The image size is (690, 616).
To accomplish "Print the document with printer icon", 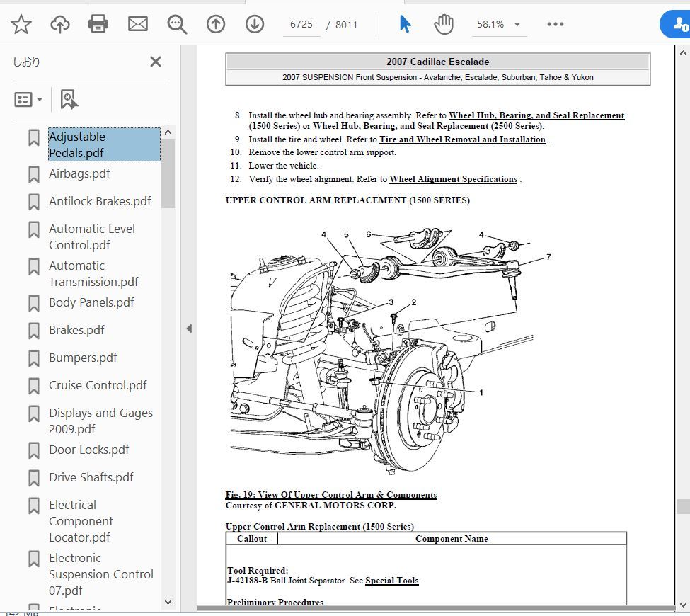I will [98, 24].
